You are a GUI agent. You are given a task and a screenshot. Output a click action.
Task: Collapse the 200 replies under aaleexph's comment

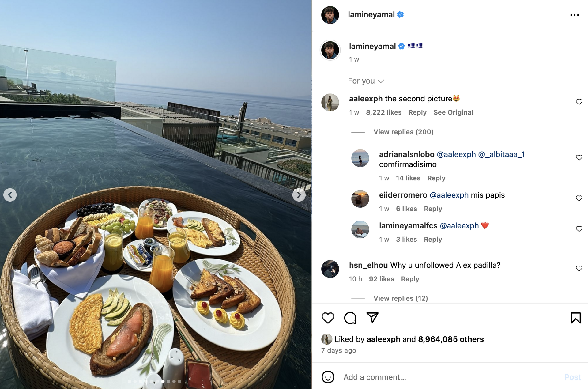pyautogui.click(x=403, y=132)
